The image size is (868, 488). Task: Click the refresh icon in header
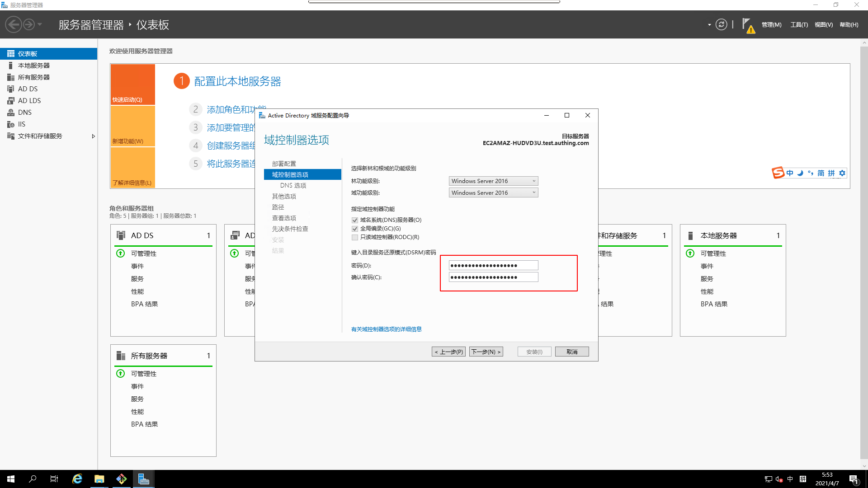722,24
